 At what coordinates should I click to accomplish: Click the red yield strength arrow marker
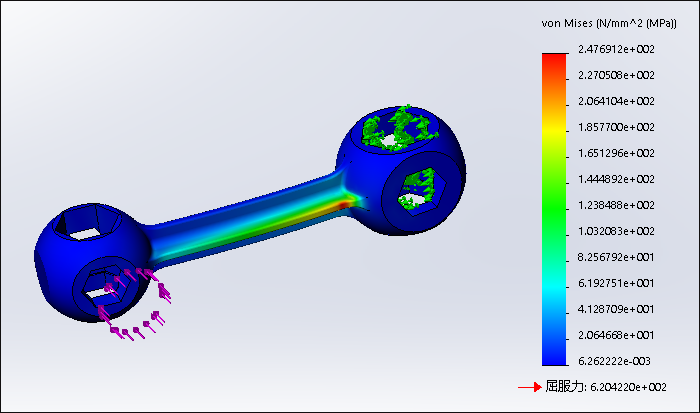pyautogui.click(x=530, y=387)
